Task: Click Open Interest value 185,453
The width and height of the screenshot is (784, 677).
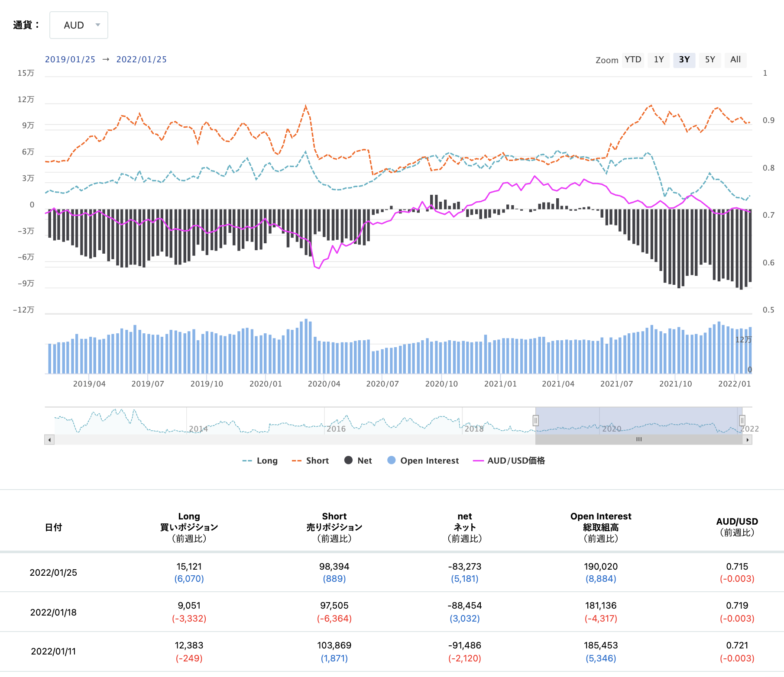Action: [x=601, y=645]
